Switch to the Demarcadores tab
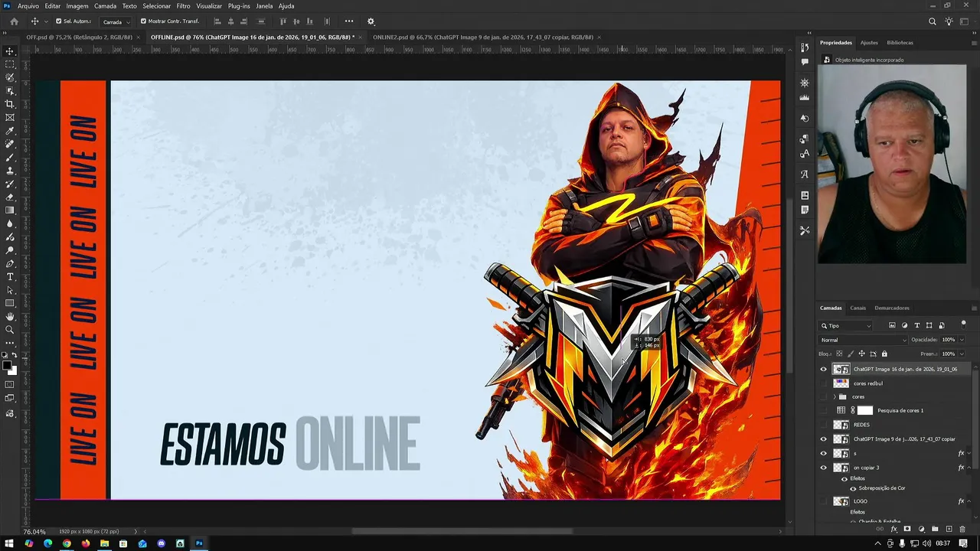 pyautogui.click(x=892, y=308)
